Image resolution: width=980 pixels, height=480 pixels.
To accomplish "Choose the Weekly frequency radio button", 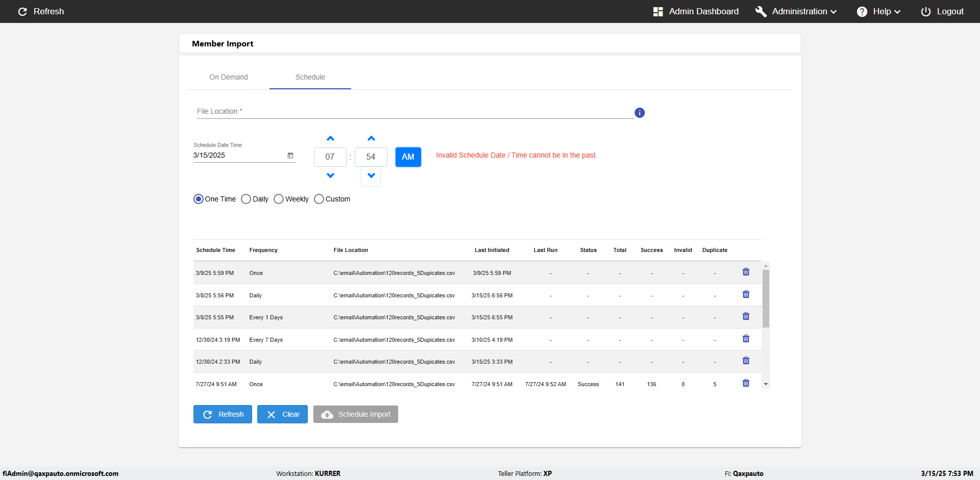I will click(279, 199).
